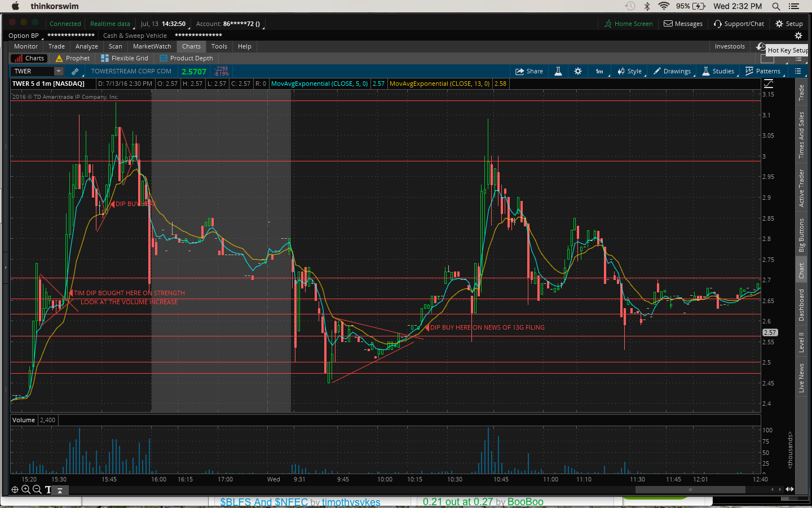Open Support/Chat
This screenshot has width=812, height=508.
pos(739,24)
